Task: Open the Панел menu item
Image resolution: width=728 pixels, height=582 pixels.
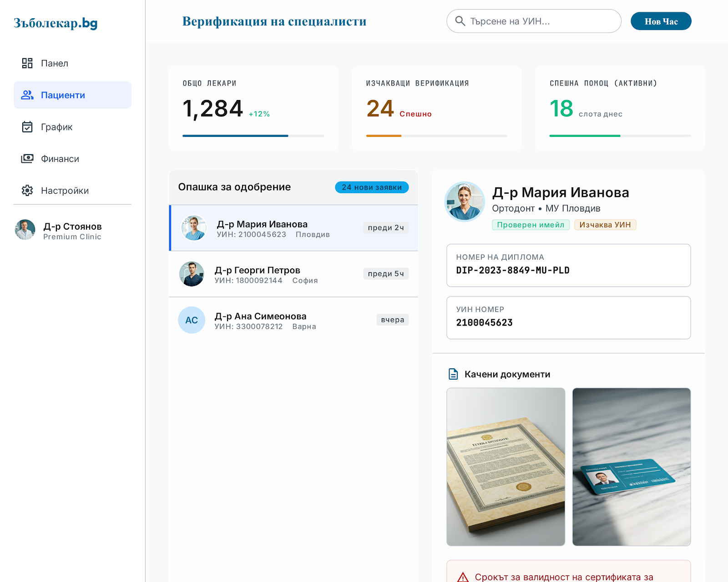Action: [x=72, y=63]
